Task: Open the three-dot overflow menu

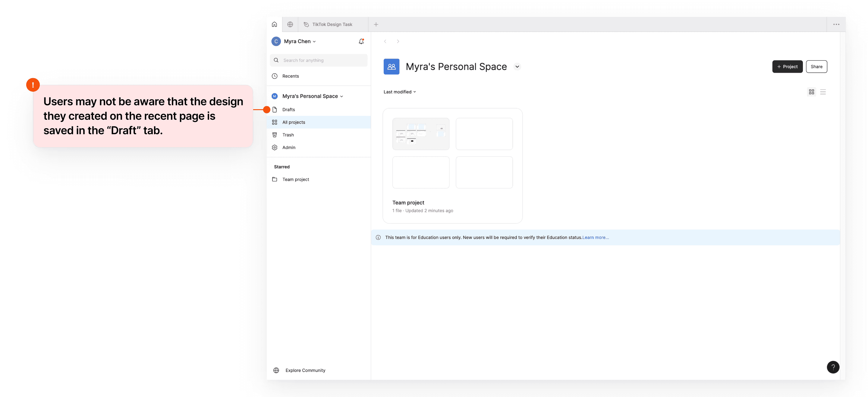Action: [x=836, y=24]
